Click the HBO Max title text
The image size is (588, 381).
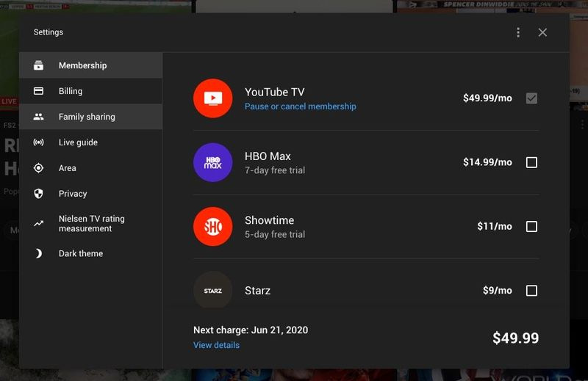(x=268, y=156)
